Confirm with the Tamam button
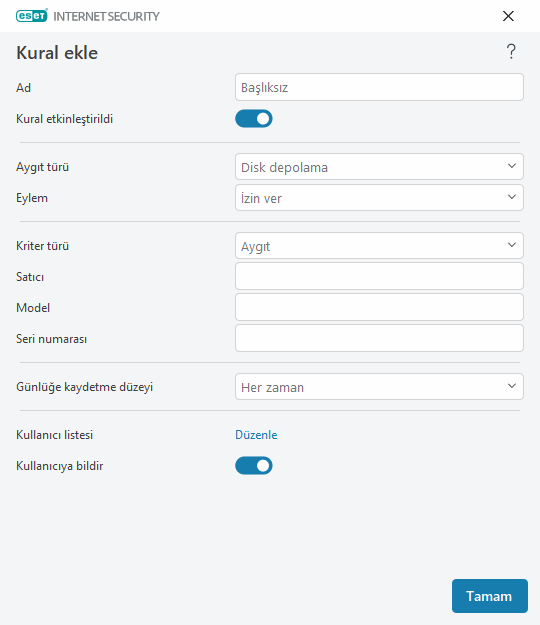The width and height of the screenshot is (540, 625). point(490,596)
